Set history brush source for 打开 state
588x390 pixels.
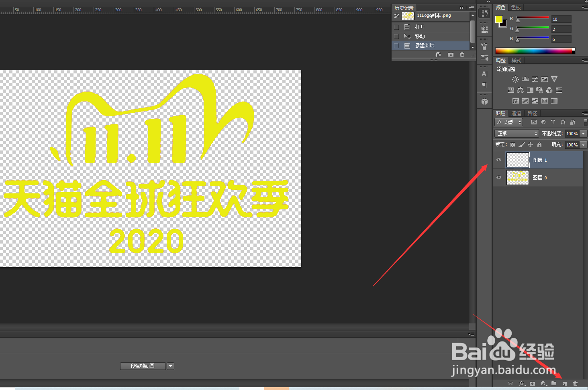396,27
